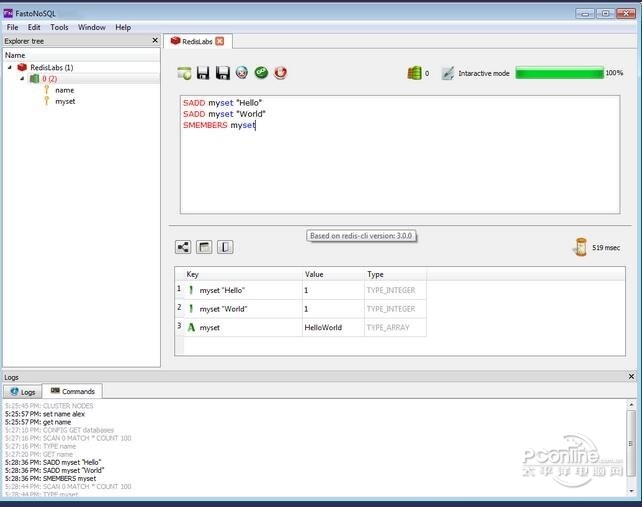
Task: Select the RedisLabs connection tab
Action: coord(197,41)
